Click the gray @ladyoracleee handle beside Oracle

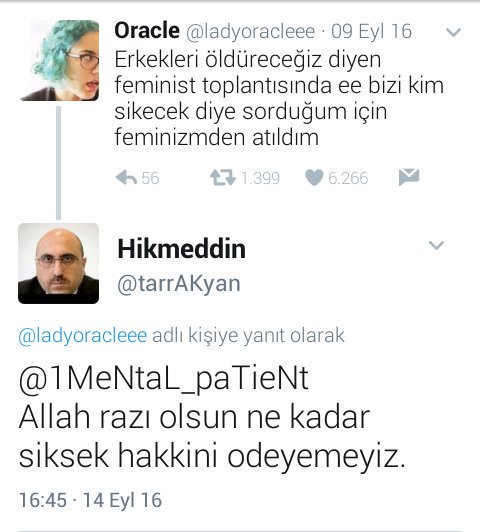pos(251,32)
